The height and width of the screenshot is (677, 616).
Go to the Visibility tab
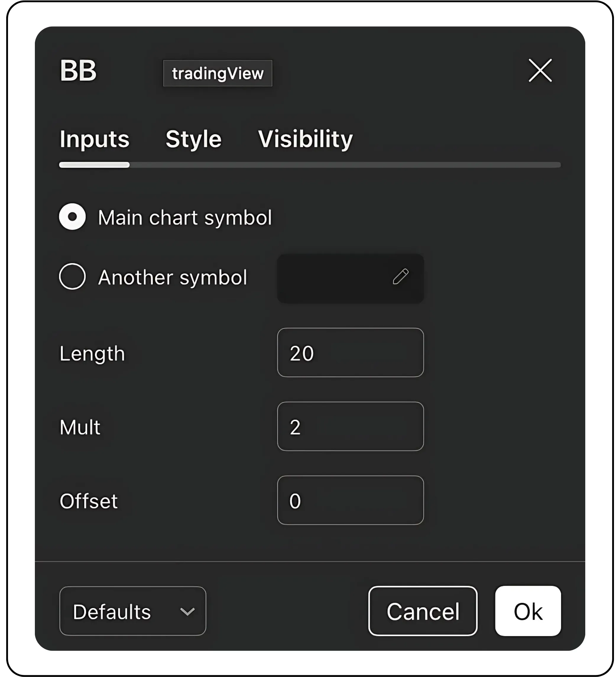tap(305, 139)
